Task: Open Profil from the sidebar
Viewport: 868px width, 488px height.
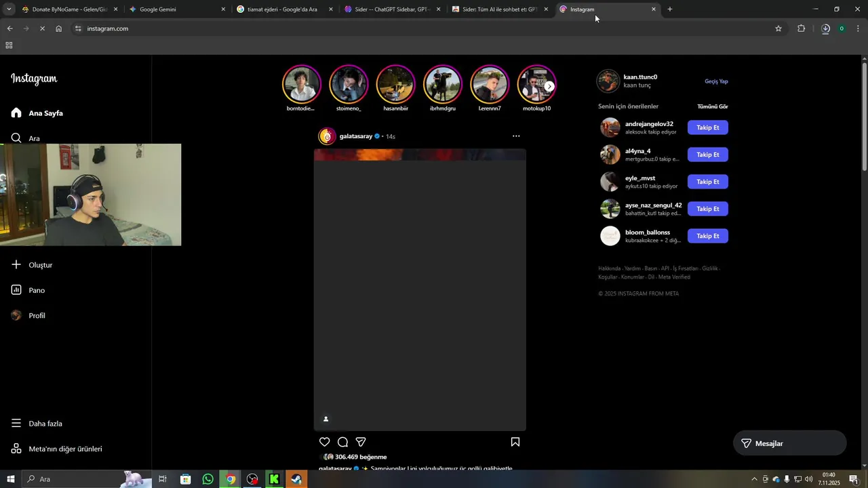Action: 28,315
